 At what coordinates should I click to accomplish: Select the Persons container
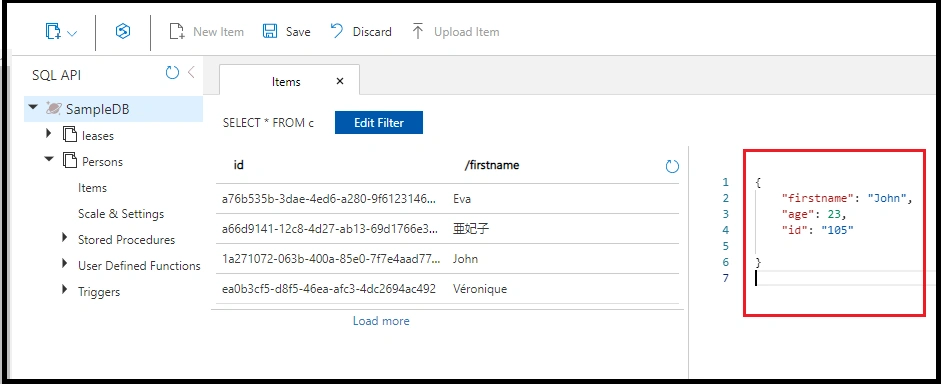(102, 162)
